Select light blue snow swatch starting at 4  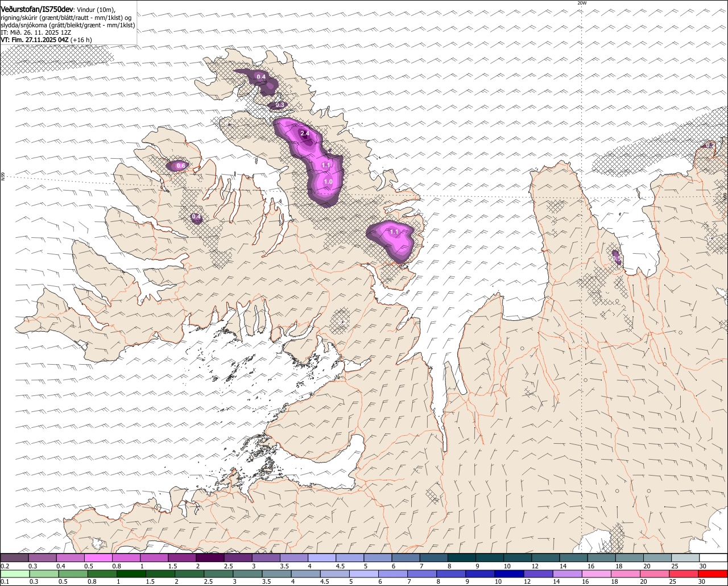coord(321,558)
